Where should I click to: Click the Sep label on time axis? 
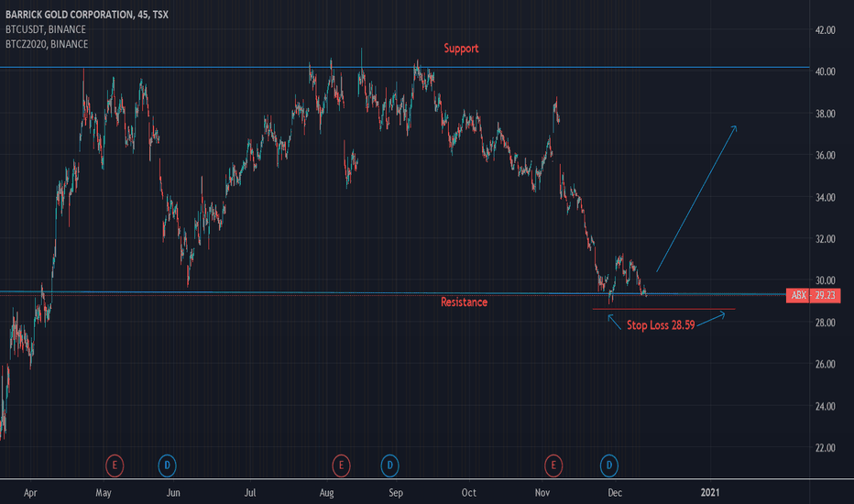[x=396, y=493]
